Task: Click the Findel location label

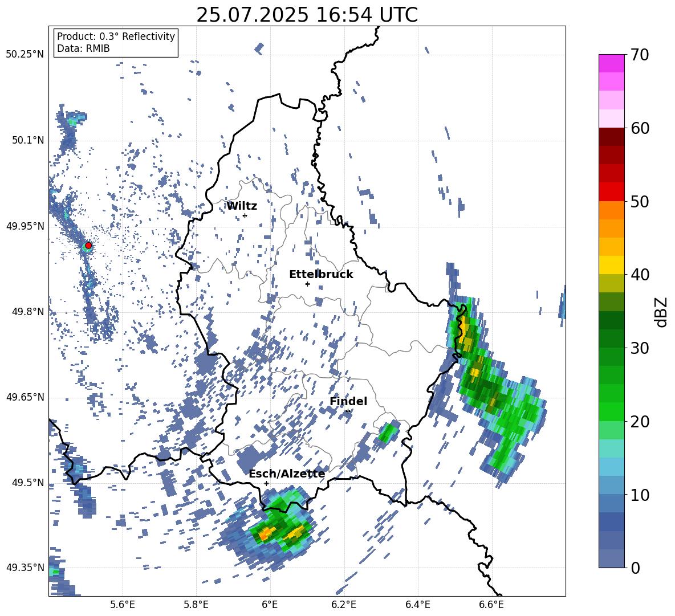Action: (348, 401)
